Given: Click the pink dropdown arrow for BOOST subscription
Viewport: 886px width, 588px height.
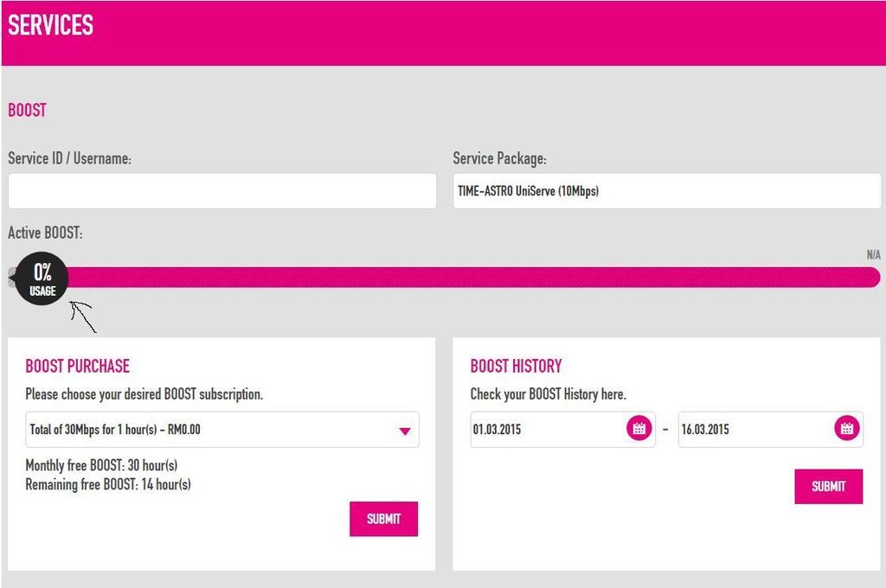Looking at the screenshot, I should point(404,431).
